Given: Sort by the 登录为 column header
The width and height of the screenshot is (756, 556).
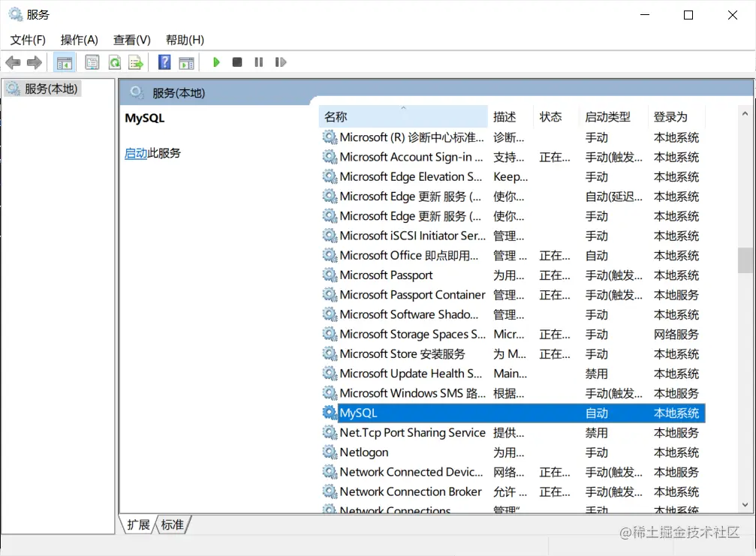Looking at the screenshot, I should point(676,116).
